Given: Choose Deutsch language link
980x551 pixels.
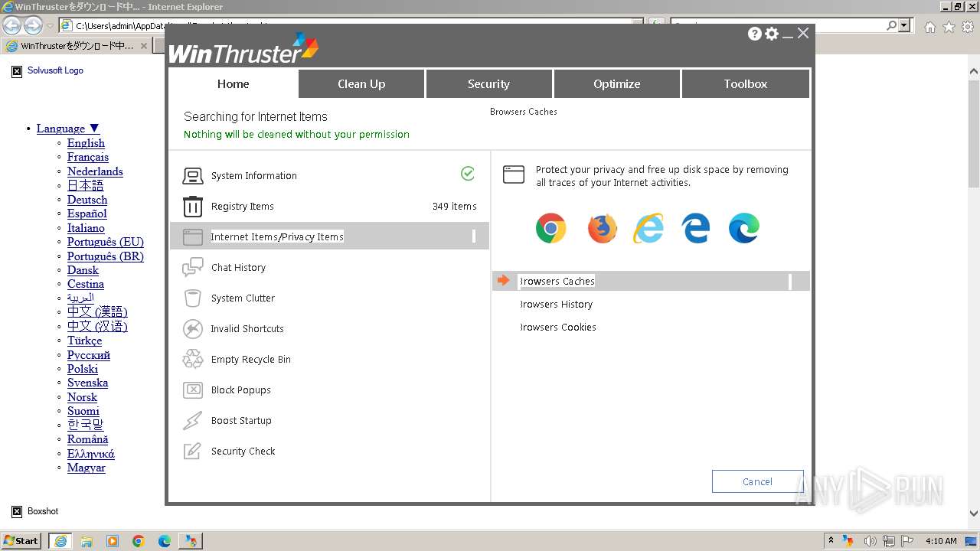Looking at the screenshot, I should tap(87, 200).
